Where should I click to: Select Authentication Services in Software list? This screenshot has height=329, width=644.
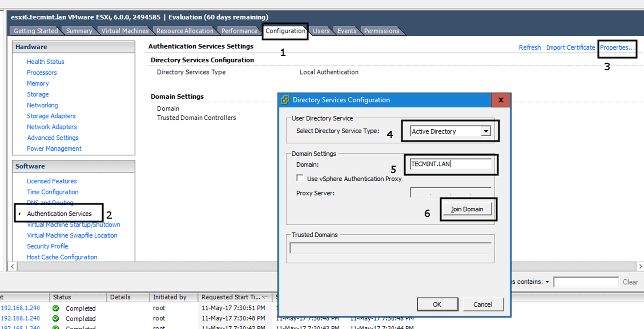pyautogui.click(x=59, y=214)
